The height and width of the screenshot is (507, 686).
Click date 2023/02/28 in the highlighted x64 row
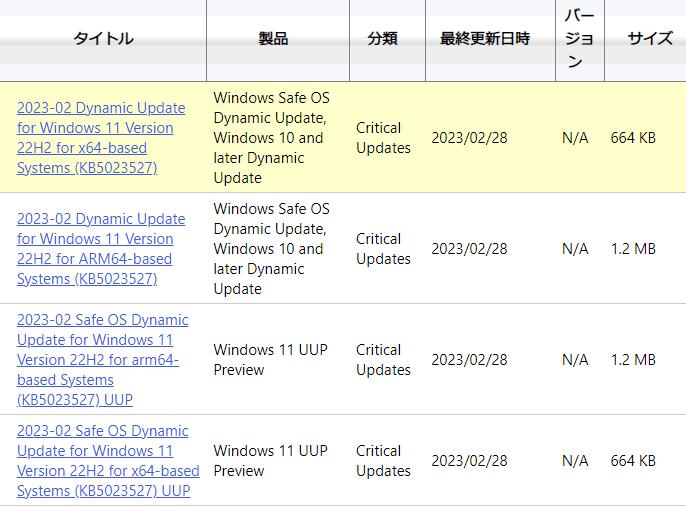469,138
